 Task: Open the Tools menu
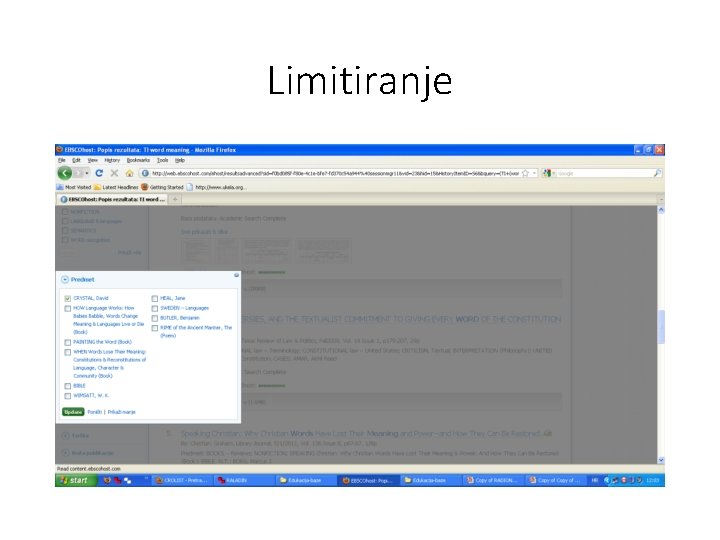(163, 160)
